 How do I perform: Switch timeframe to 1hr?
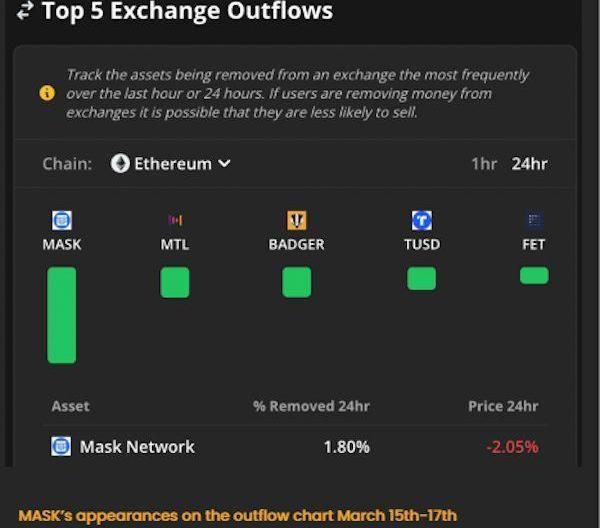484,164
